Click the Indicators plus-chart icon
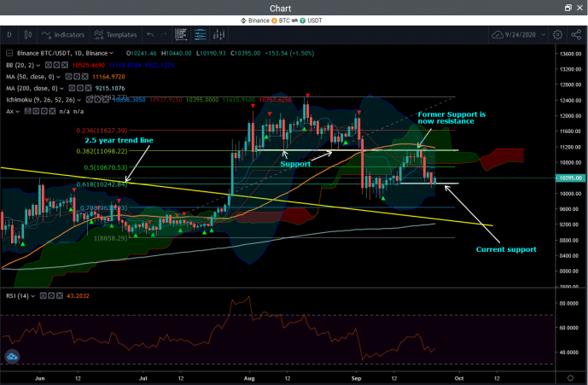The image size is (588, 385). point(46,35)
